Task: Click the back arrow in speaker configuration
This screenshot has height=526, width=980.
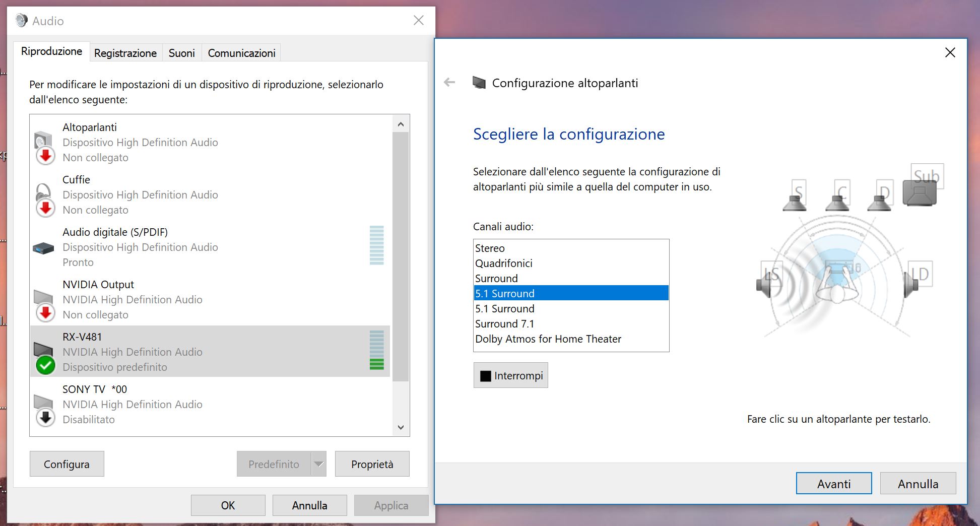Action: coord(449,82)
